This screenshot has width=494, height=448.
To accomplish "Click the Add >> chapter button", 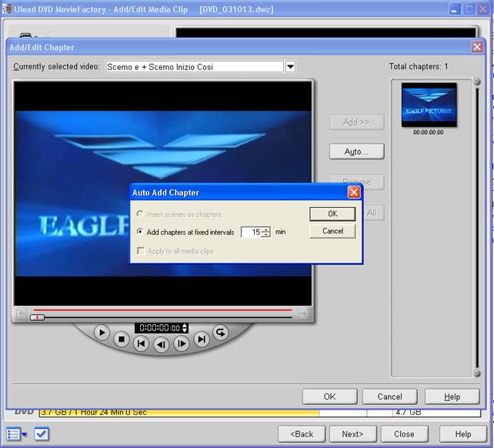I will (356, 122).
